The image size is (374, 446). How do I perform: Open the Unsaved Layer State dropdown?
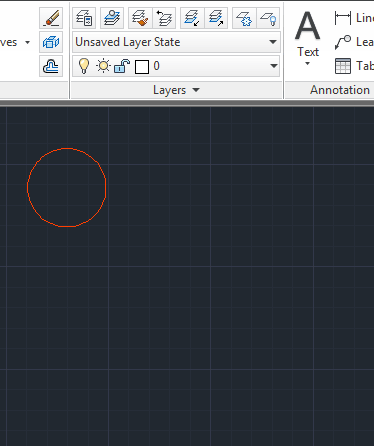176,42
